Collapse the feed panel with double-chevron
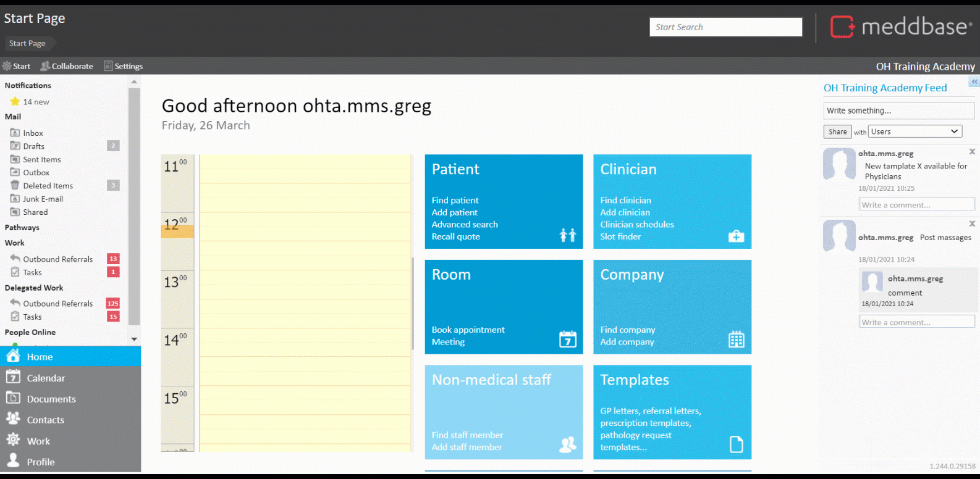Image resolution: width=980 pixels, height=479 pixels. click(x=974, y=81)
